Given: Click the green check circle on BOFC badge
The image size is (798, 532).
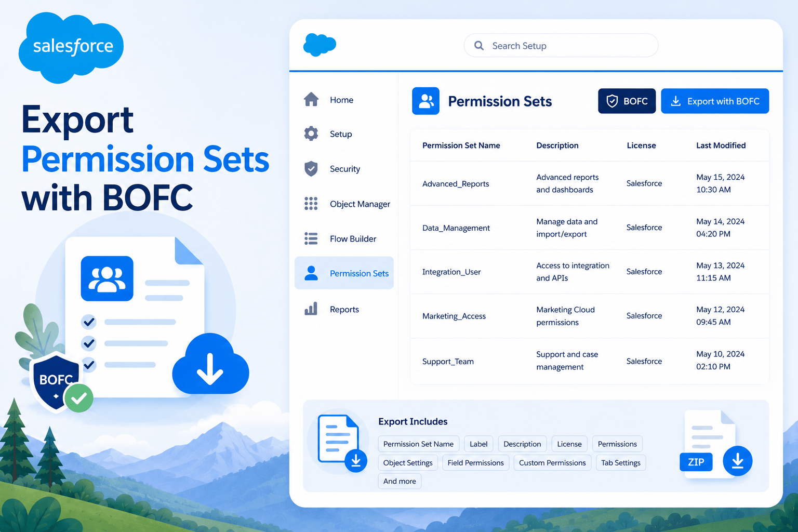Looking at the screenshot, I should click(78, 398).
